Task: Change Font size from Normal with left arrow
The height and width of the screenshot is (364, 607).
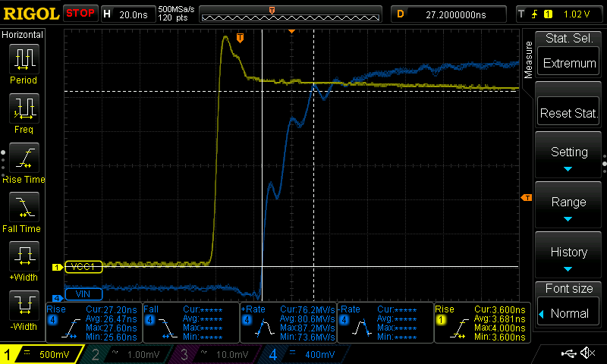Action: 542,314
